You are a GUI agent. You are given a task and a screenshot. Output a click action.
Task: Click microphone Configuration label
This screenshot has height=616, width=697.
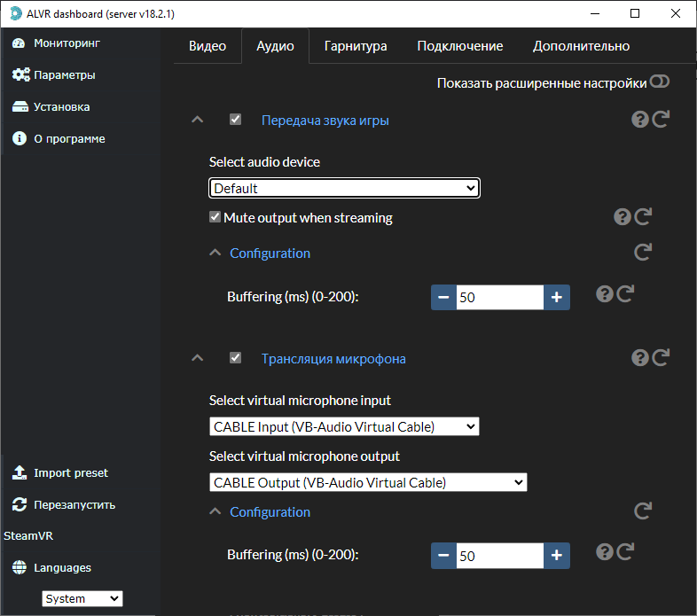pos(270,512)
